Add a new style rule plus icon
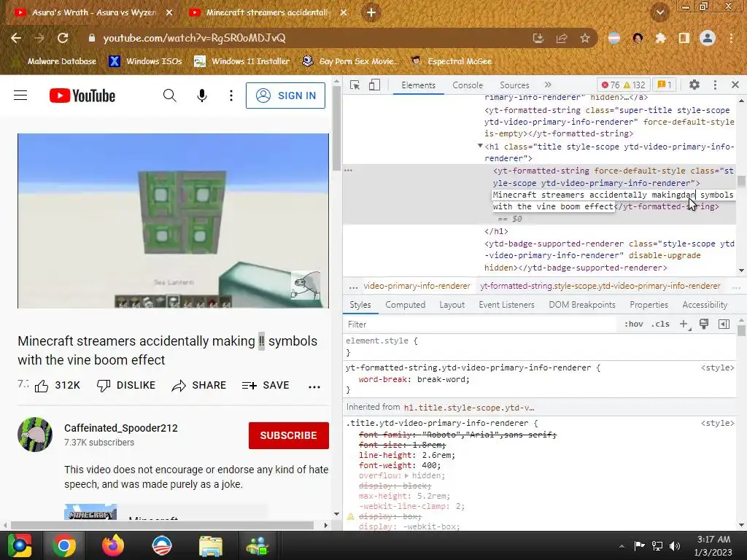The width and height of the screenshot is (747, 560). click(x=684, y=324)
